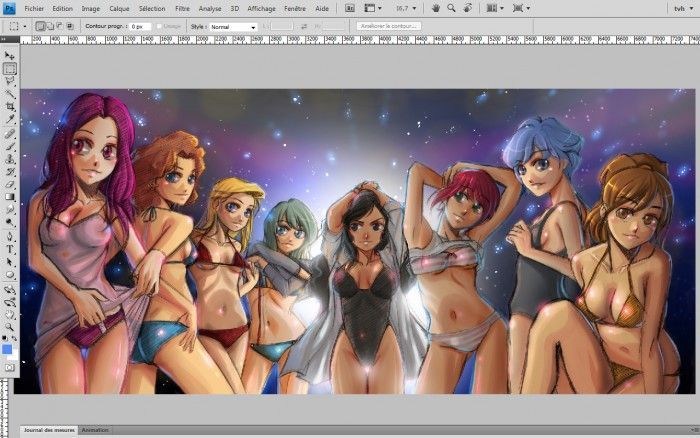The image size is (700, 438).
Task: Choose New selection mode button
Action: [41, 26]
